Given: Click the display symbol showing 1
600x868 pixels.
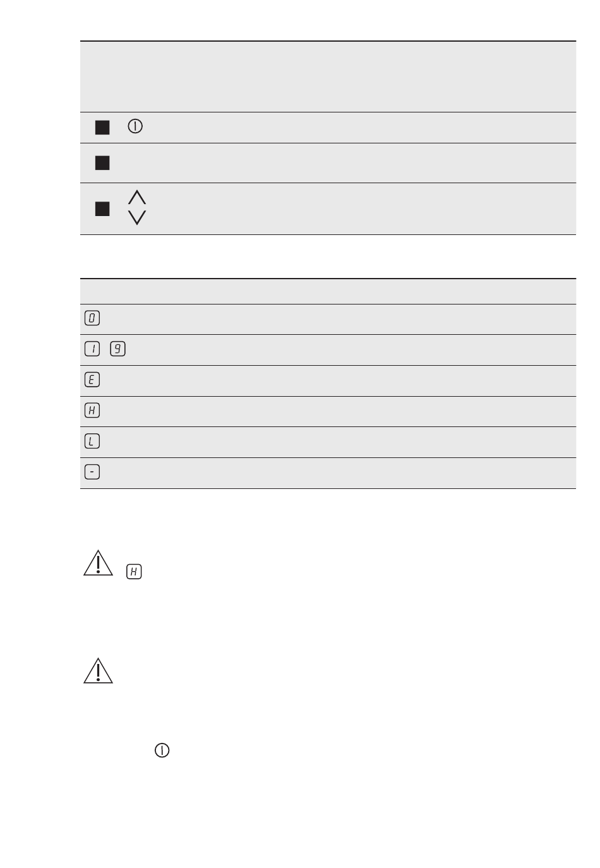Looking at the screenshot, I should [92, 349].
